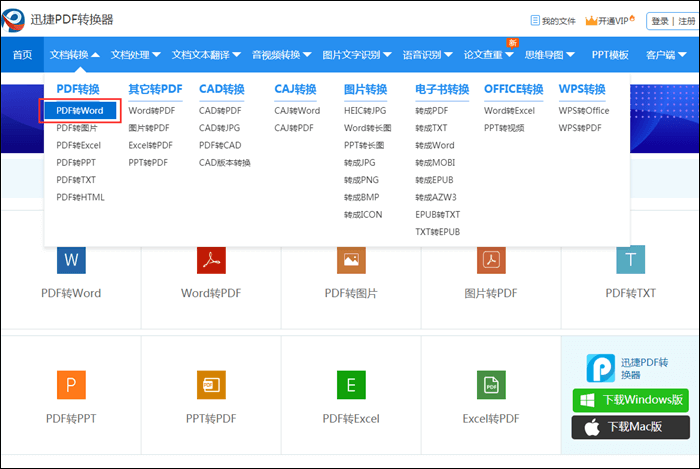Select WPS转PDF menu item
700x469 pixels.
(580, 128)
